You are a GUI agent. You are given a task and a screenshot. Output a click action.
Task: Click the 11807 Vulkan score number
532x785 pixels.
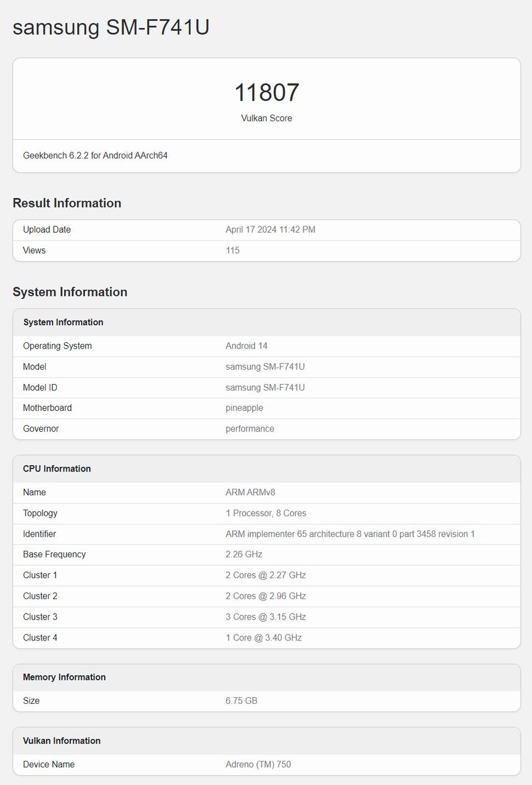pos(267,92)
